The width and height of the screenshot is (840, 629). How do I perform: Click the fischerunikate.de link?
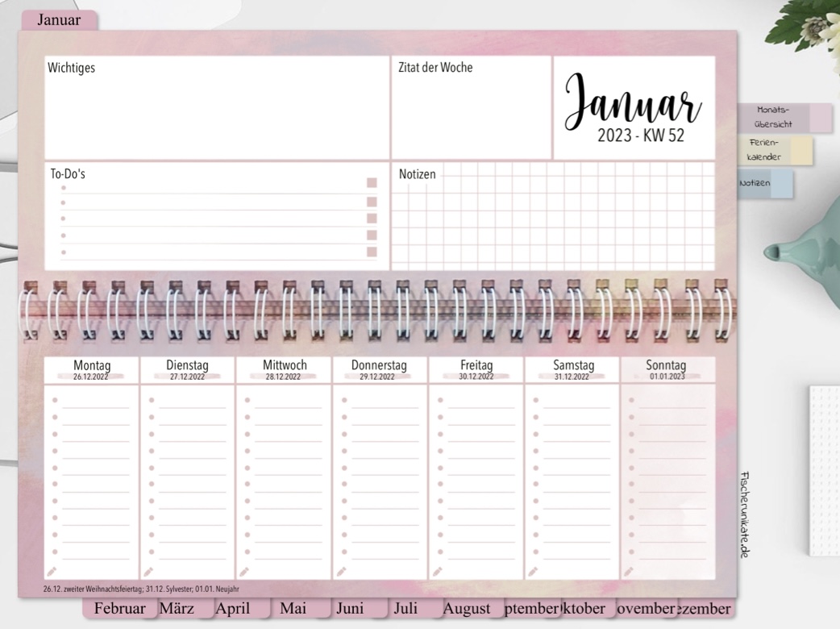click(745, 514)
